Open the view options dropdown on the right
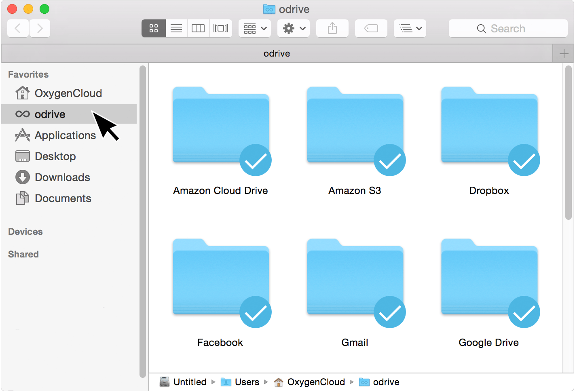The image size is (575, 392). pyautogui.click(x=410, y=28)
